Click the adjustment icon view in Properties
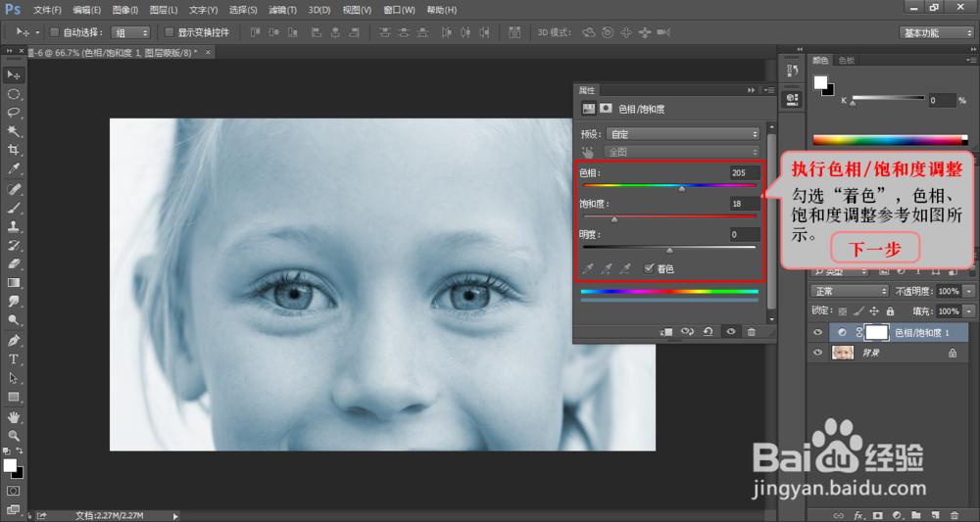 588,109
